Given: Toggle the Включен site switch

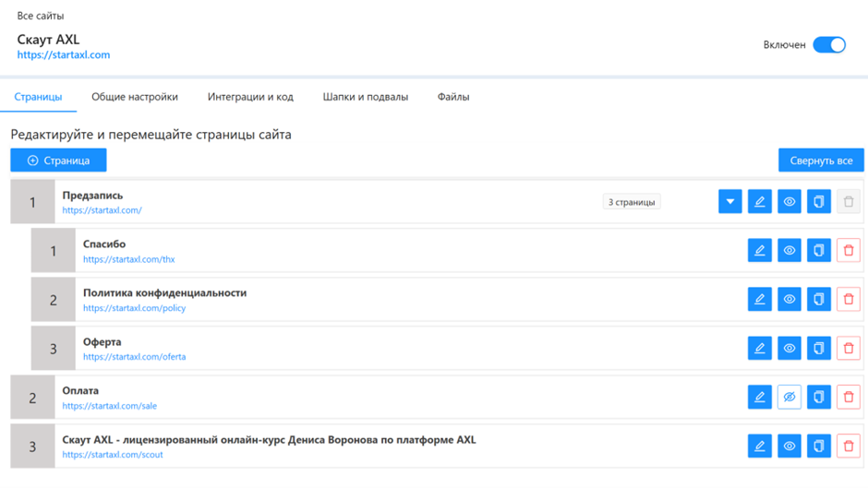Looking at the screenshot, I should pyautogui.click(x=828, y=45).
